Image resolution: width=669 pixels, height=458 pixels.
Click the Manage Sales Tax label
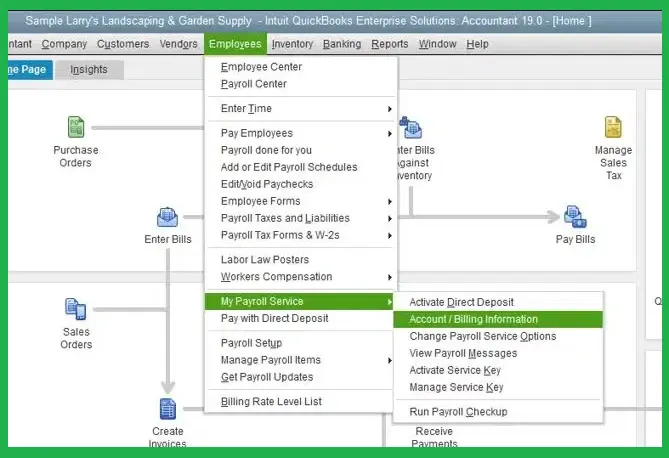click(x=614, y=163)
